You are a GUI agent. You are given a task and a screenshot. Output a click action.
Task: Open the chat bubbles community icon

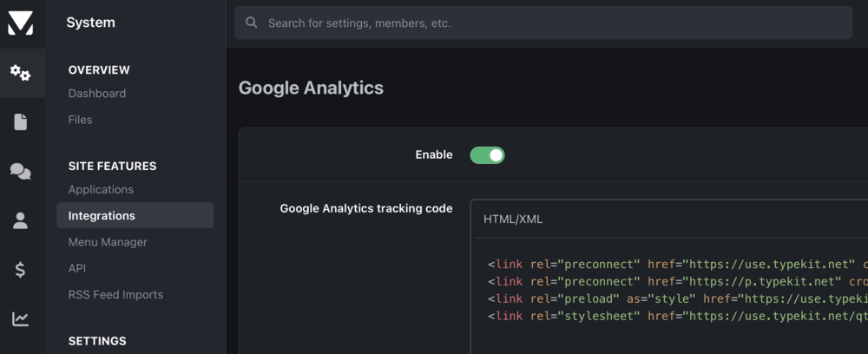pyautogui.click(x=21, y=172)
